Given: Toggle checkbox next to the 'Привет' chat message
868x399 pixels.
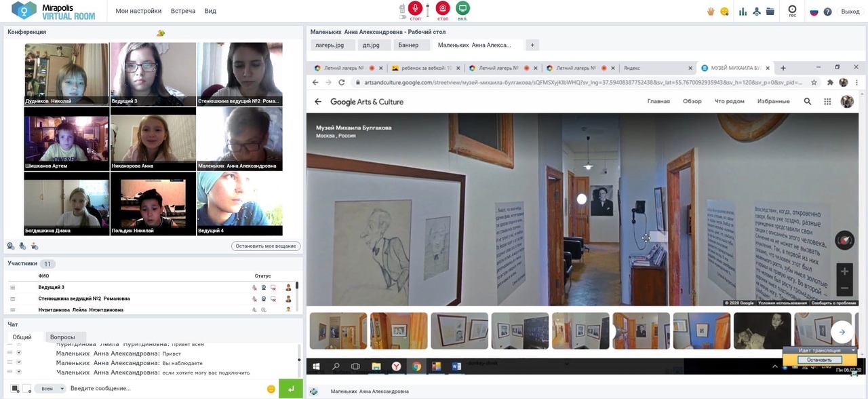Looking at the screenshot, I should (x=19, y=354).
